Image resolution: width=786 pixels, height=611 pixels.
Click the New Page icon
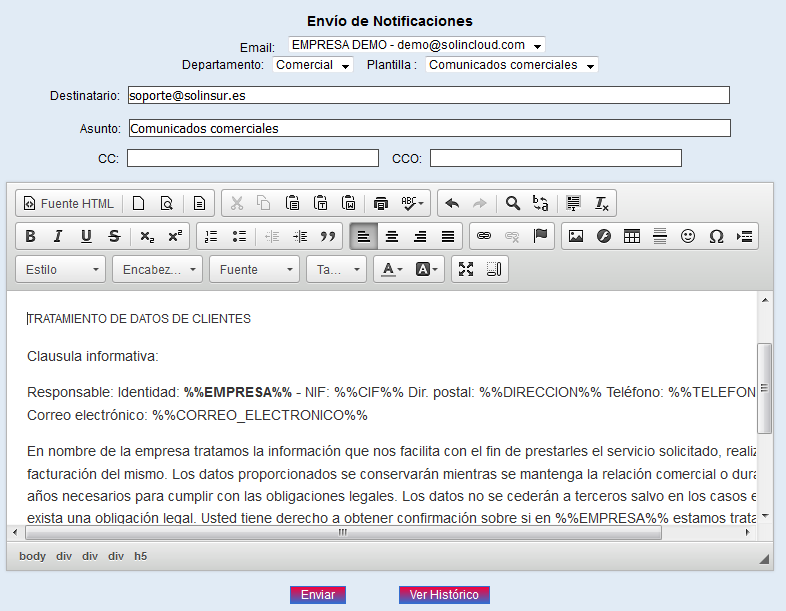tap(138, 203)
